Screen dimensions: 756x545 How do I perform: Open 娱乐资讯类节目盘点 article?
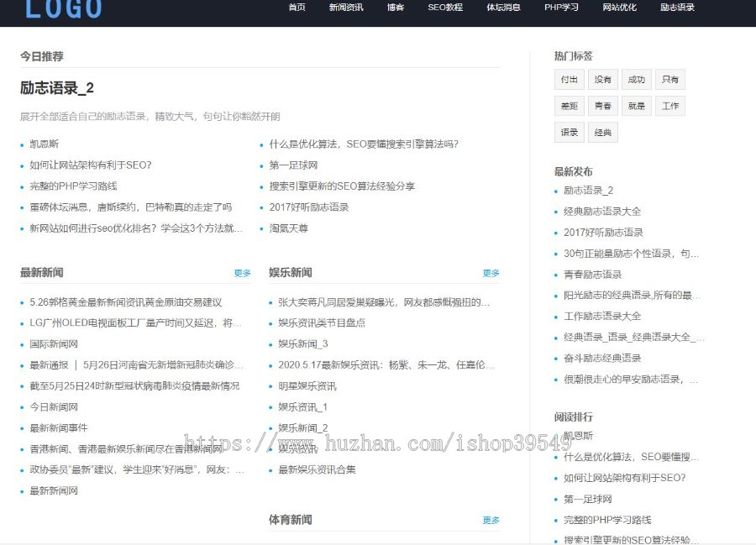322,322
